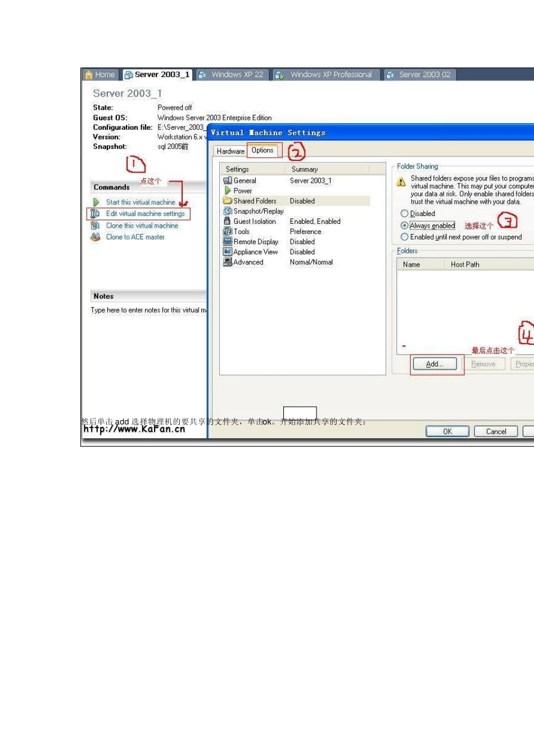This screenshot has width=534, height=756.
Task: Select Advanced row in settings list
Action: 296,262
